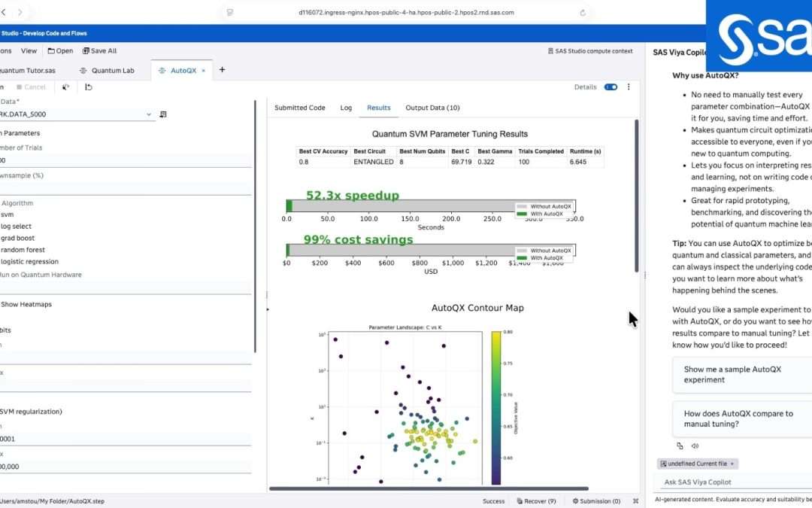
Task: Click the speaker read-aloud icon in Copilot
Action: [695, 446]
